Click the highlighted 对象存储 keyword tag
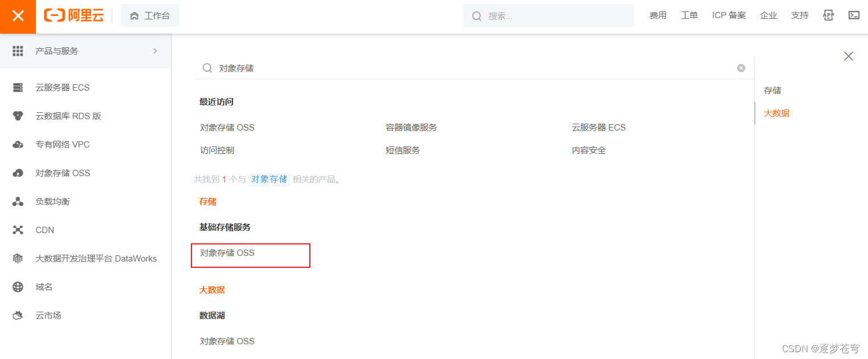Image resolution: width=868 pixels, height=359 pixels. click(269, 179)
